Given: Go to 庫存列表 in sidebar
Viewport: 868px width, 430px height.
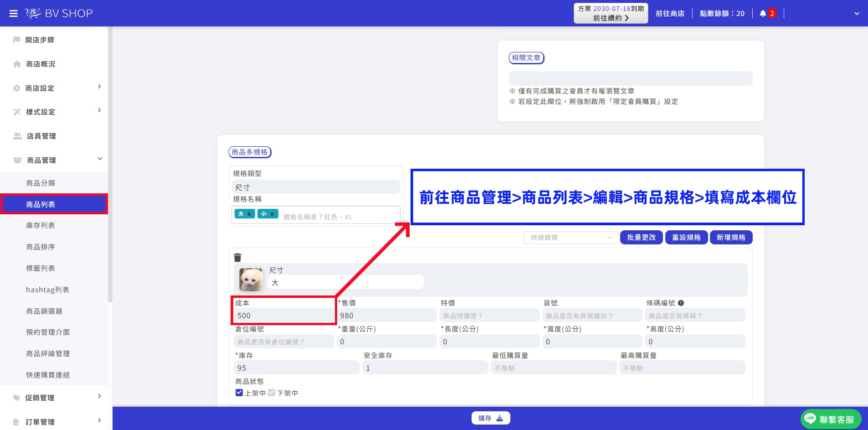Looking at the screenshot, I should 41,225.
